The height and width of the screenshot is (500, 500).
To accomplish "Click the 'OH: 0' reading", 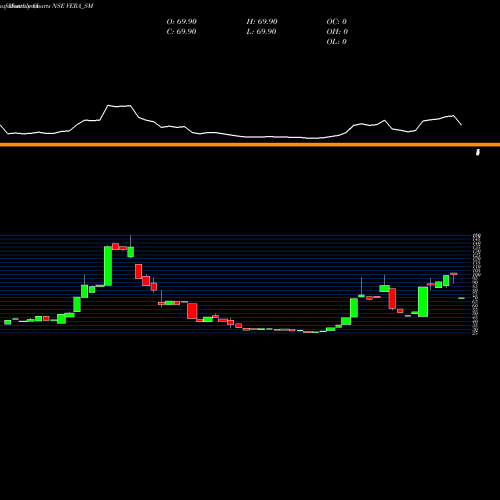I will 337,32.
